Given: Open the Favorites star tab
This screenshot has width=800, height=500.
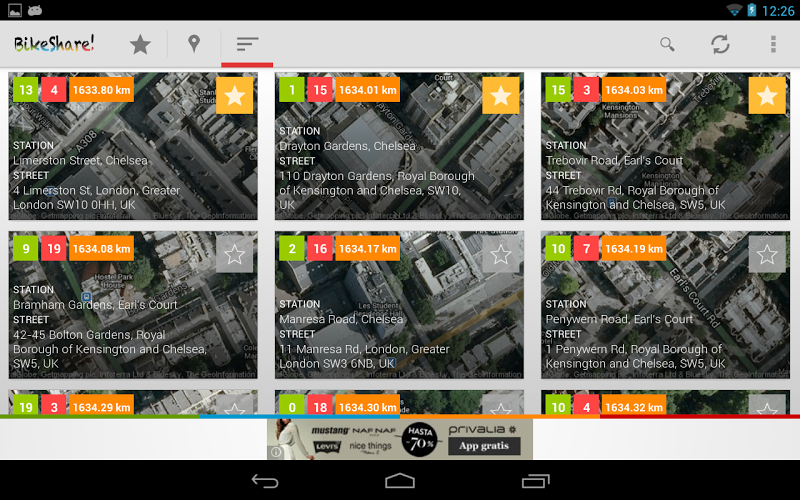Looking at the screenshot, I should [140, 44].
